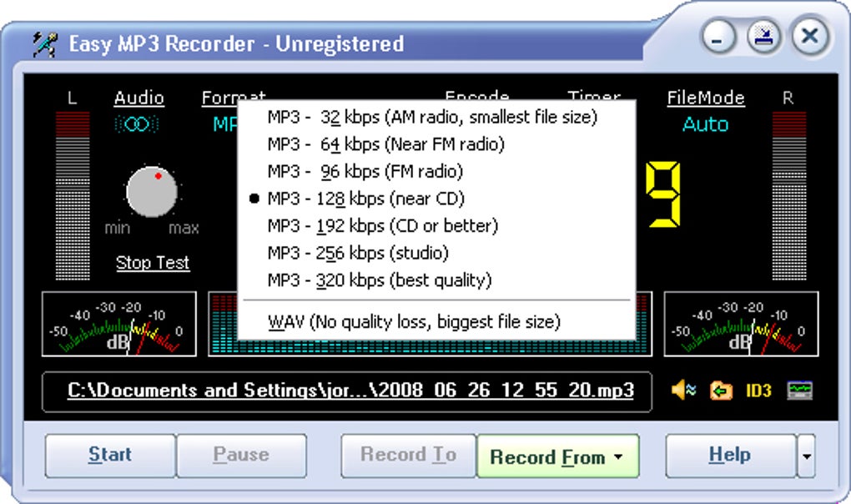Click the app icon in title bar
Image resolution: width=851 pixels, height=504 pixels.
click(x=44, y=44)
